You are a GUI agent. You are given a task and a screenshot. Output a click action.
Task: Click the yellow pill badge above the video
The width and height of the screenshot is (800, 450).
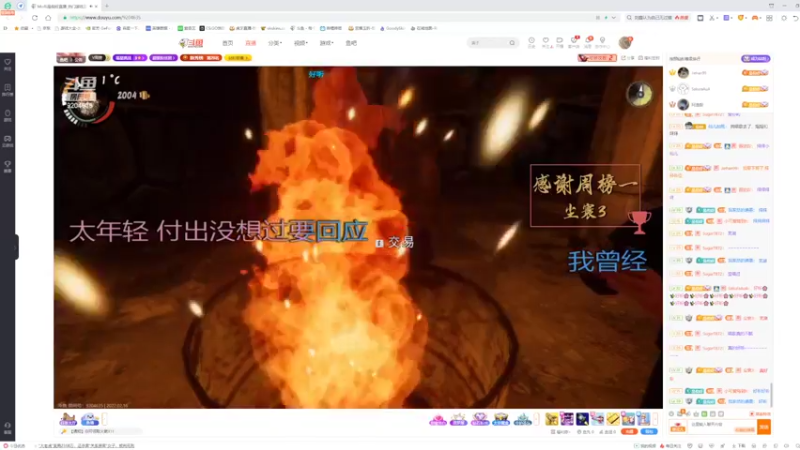pyautogui.click(x=238, y=58)
